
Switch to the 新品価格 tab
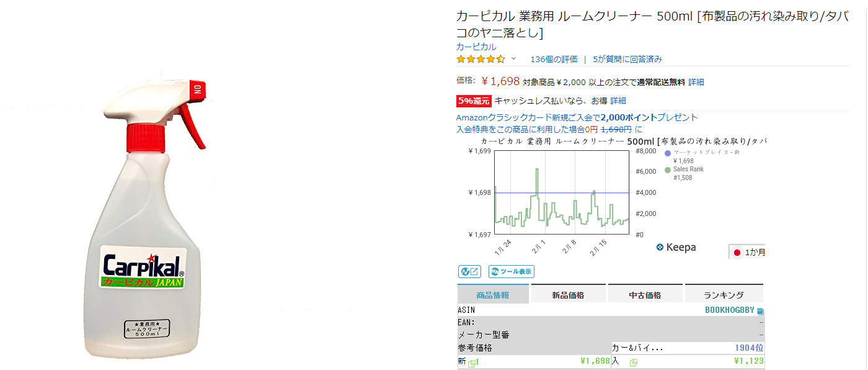coord(568,295)
